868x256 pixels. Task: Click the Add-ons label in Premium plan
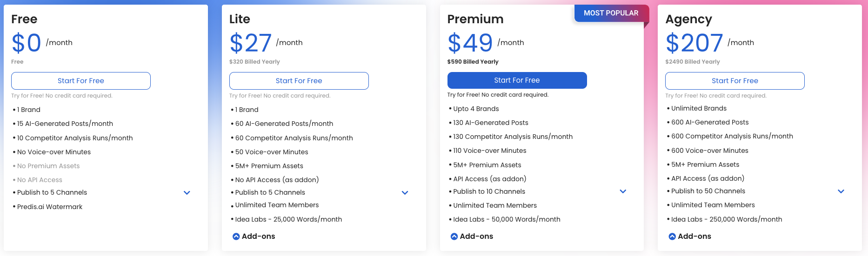pyautogui.click(x=477, y=236)
